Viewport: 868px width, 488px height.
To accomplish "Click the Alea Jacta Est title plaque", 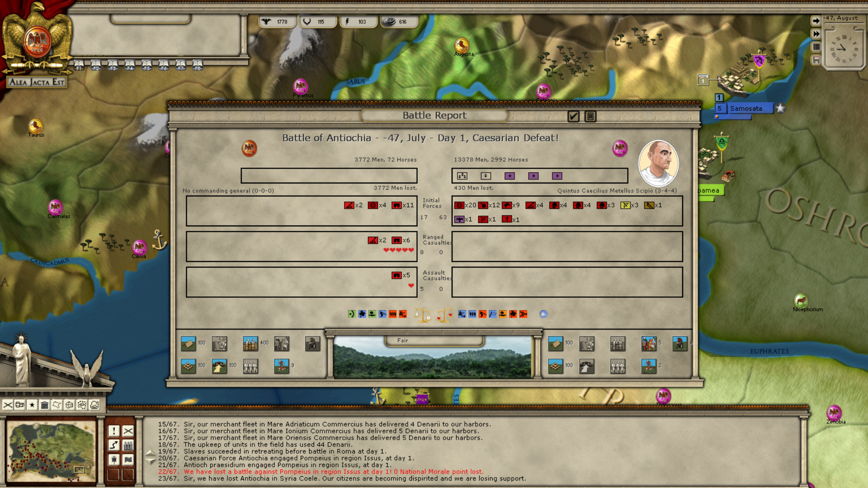I will point(37,82).
